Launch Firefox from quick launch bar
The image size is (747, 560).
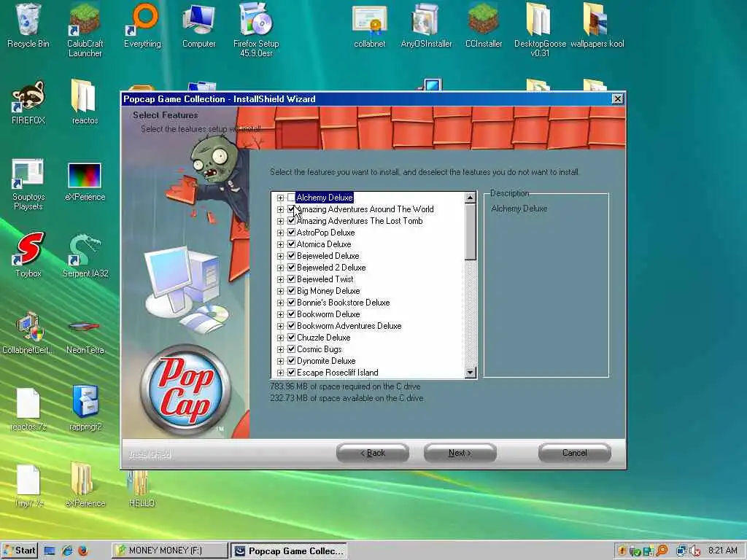click(x=83, y=551)
